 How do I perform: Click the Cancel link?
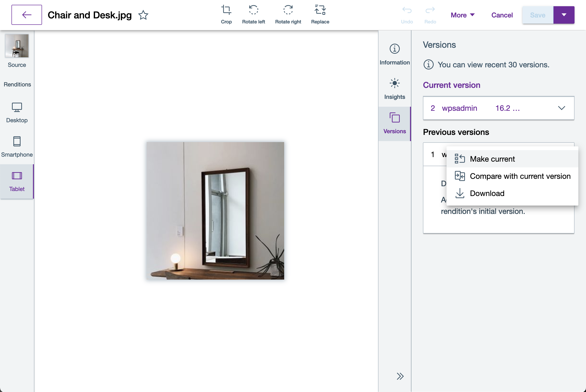tap(502, 15)
